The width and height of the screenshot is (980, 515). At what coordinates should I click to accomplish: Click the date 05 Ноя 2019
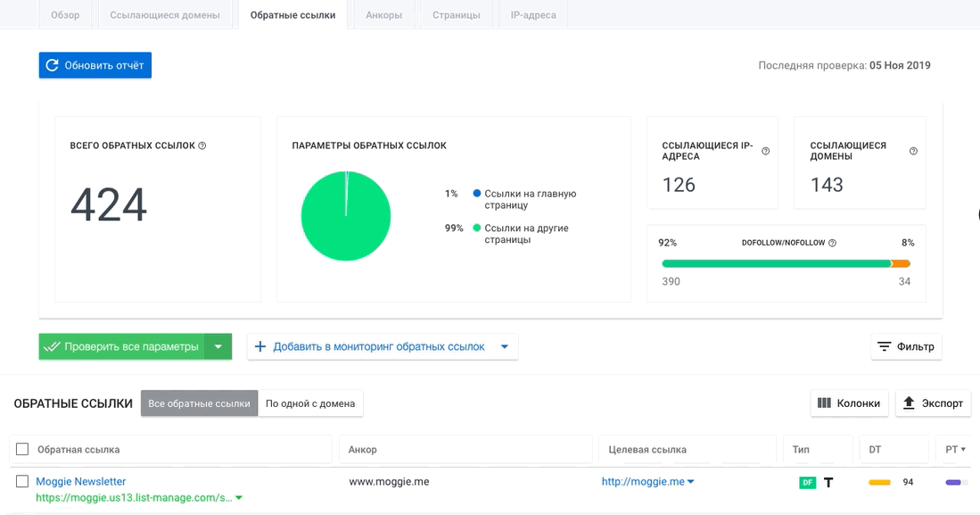coord(900,65)
